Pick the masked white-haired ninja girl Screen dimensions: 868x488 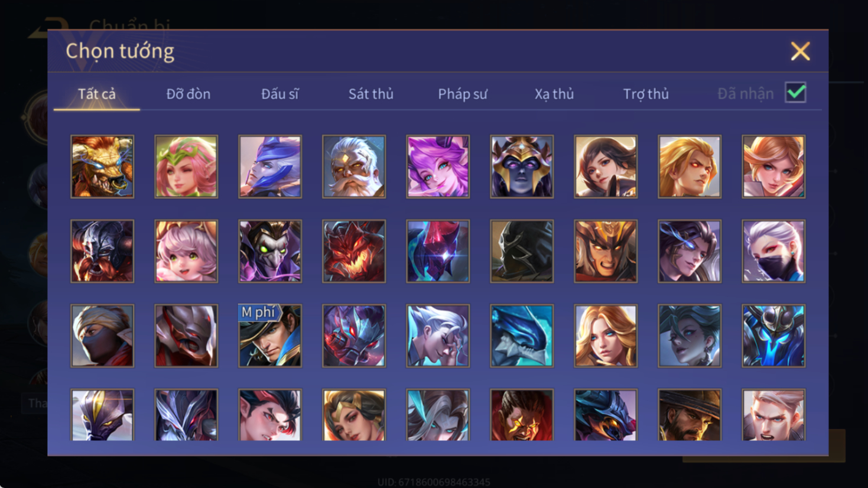pos(773,251)
